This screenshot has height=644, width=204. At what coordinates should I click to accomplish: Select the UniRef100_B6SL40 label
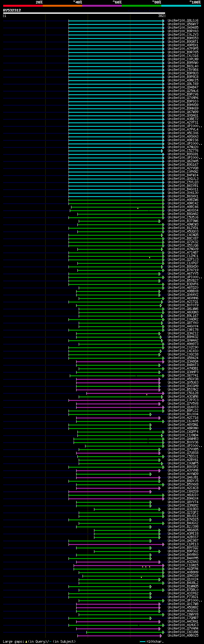[x=183, y=66]
